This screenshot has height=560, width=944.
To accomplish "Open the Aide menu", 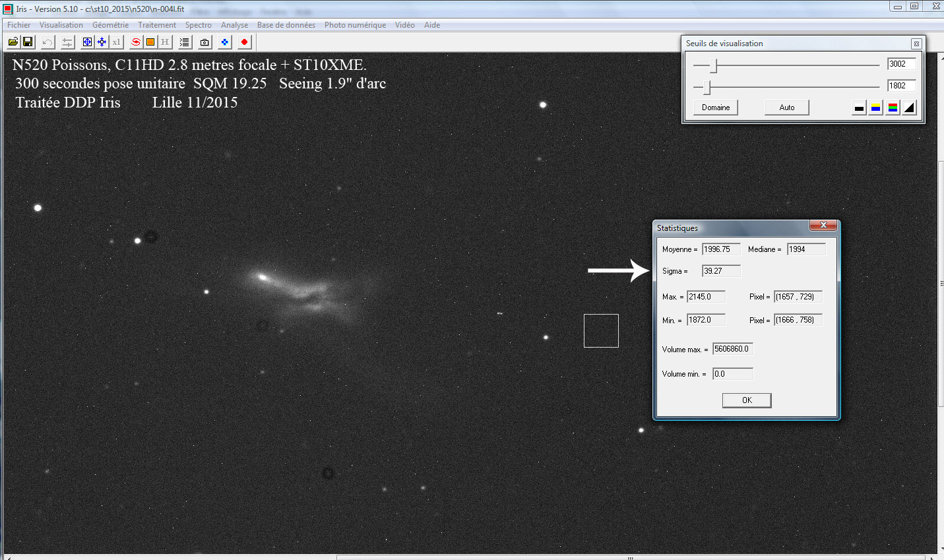I will tap(432, 25).
